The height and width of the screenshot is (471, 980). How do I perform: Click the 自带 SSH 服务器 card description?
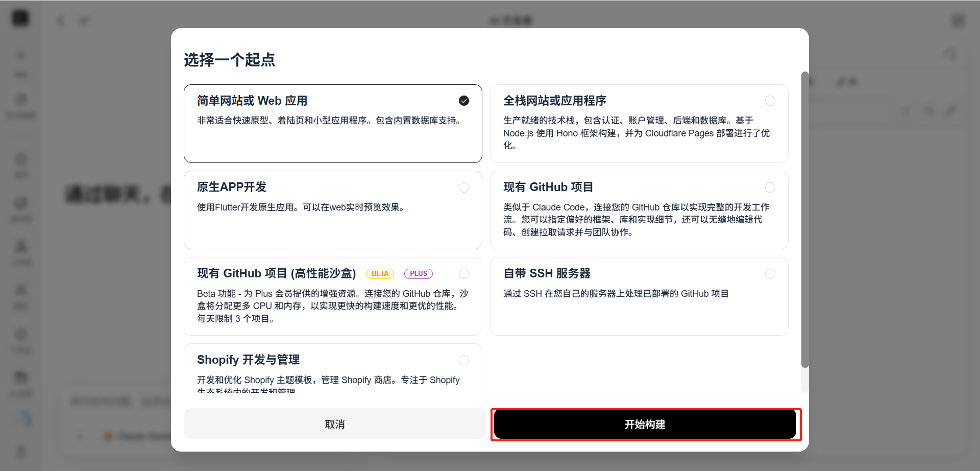616,294
